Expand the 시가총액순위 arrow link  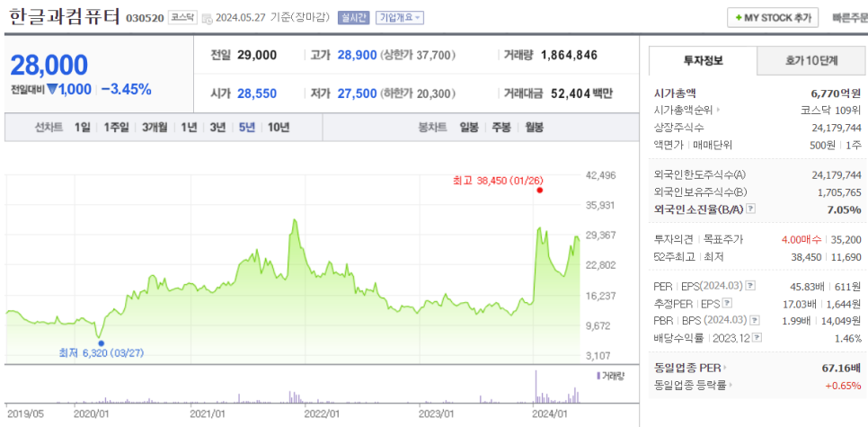[718, 110]
